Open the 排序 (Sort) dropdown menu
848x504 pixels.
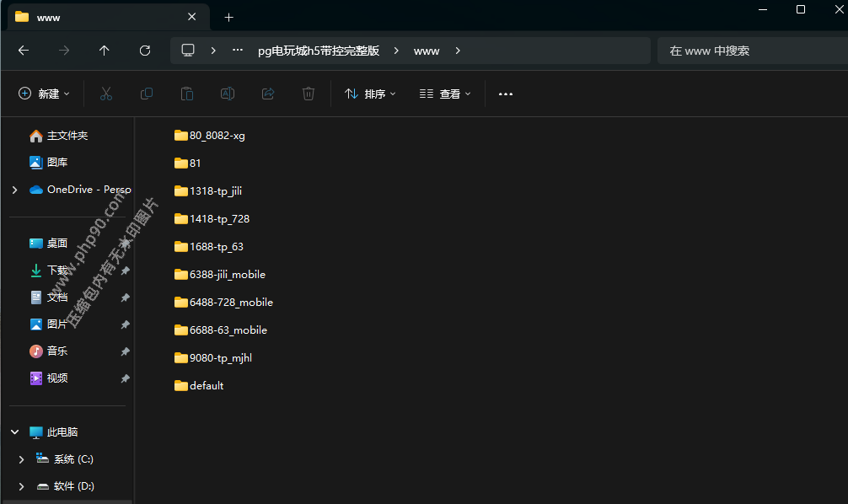[x=370, y=94]
